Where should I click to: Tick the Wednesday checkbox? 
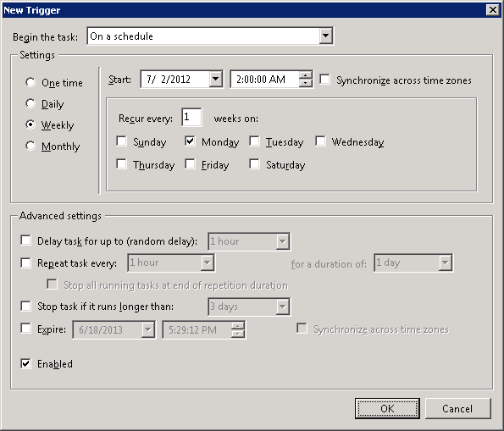(320, 141)
